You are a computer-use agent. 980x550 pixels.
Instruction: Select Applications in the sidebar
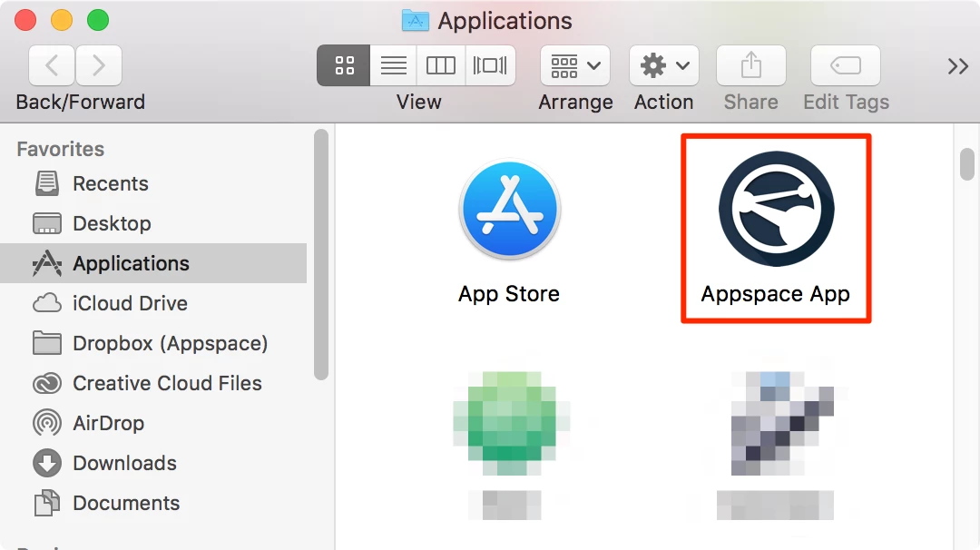click(x=153, y=263)
